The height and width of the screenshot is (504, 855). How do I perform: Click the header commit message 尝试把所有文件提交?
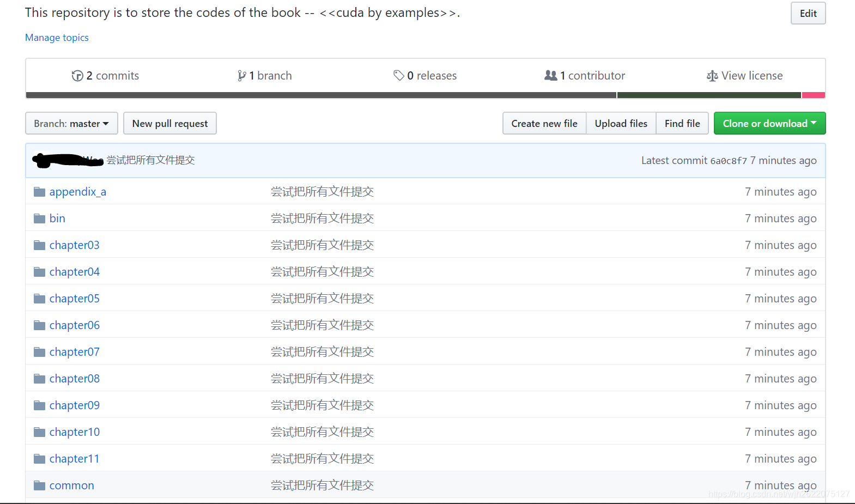tap(150, 160)
